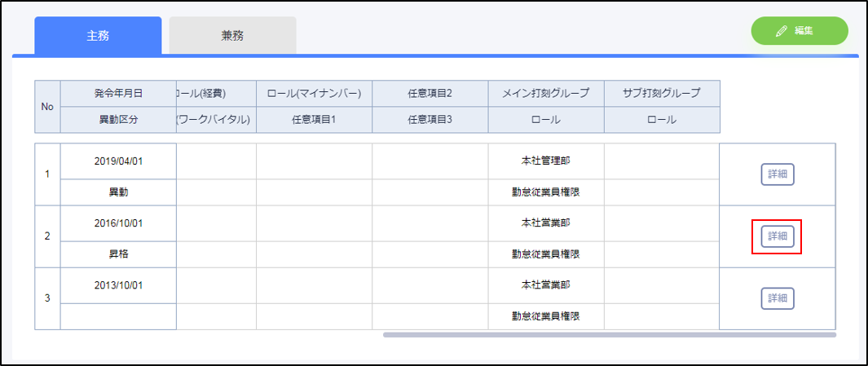Viewport: 868px width, 366px height.
Task: Open 詳細 for the 2019/04/01 row
Action: [778, 174]
